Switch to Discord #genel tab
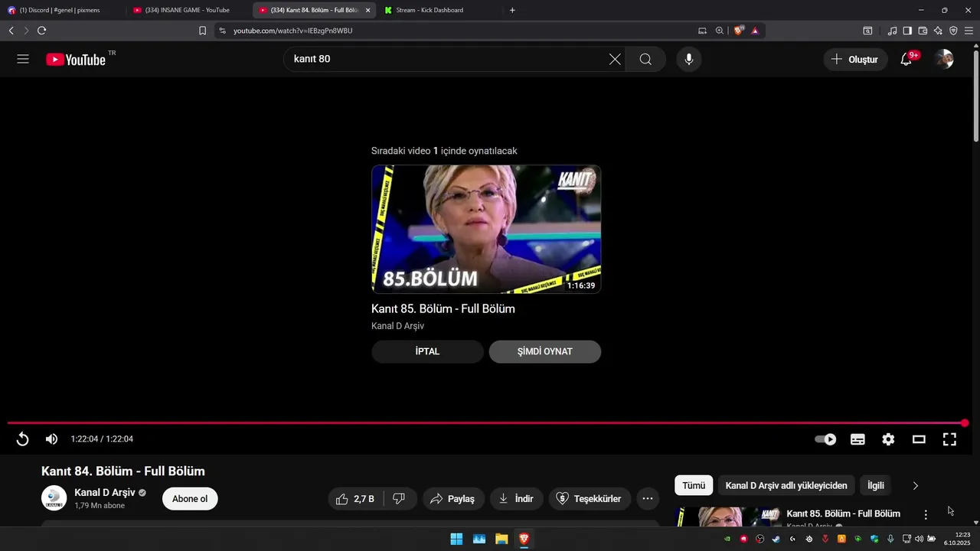980x551 pixels. [x=61, y=10]
